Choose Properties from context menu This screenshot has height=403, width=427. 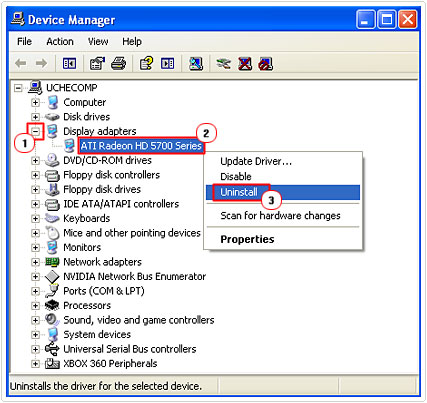(x=283, y=239)
